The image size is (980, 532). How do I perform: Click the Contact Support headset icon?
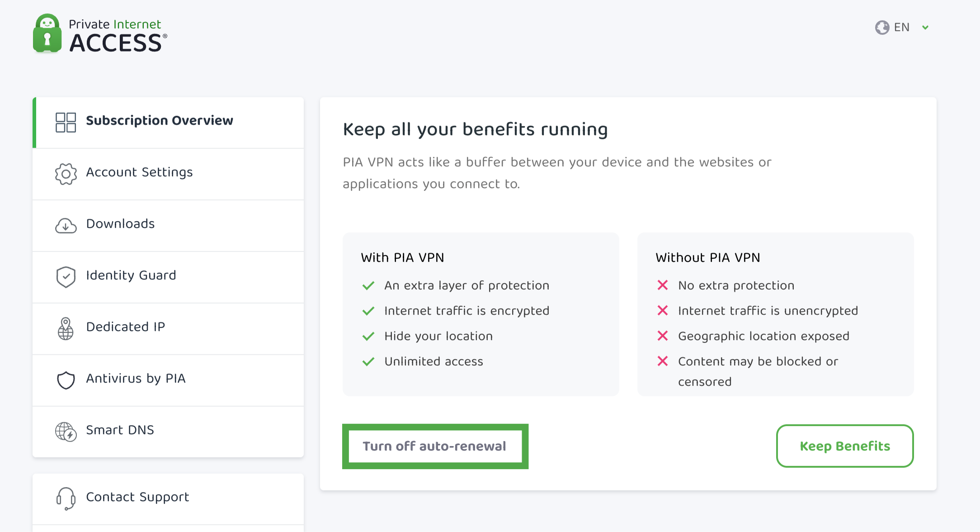pyautogui.click(x=66, y=499)
